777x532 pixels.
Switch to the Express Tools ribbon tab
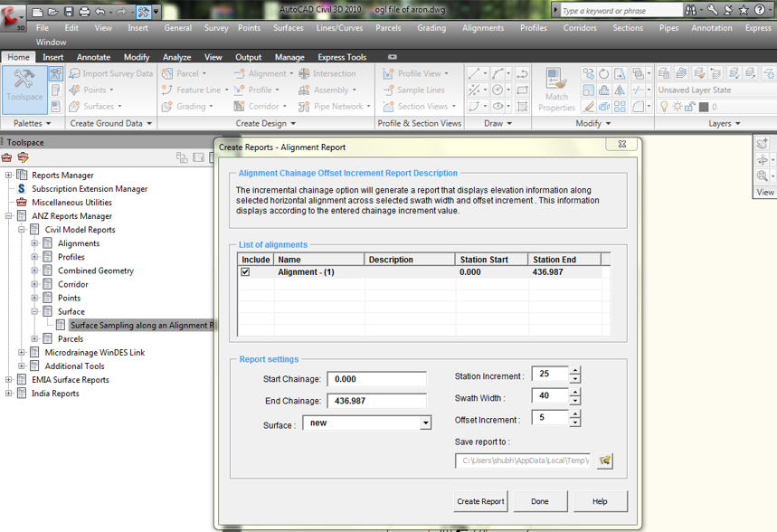[x=342, y=57]
